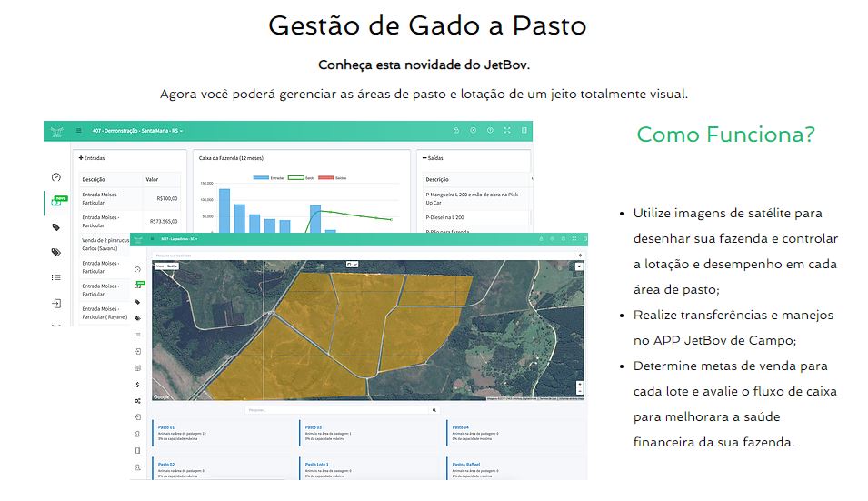This screenshot has height=501, width=868.
Task: Click the fullscreen icon in the dashboard header
Action: [x=507, y=131]
